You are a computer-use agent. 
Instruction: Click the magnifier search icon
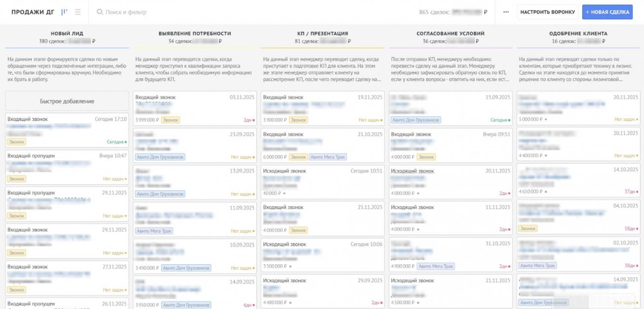click(x=100, y=12)
